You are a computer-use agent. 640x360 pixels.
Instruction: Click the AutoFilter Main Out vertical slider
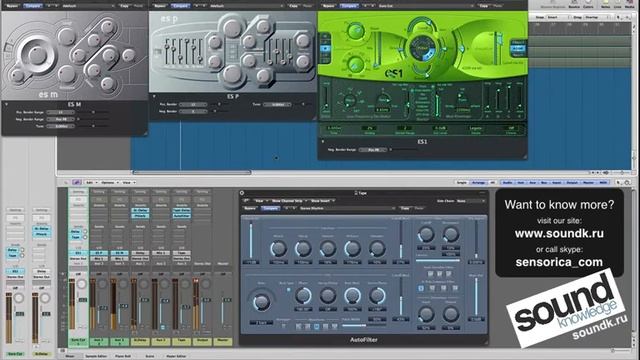click(476, 297)
